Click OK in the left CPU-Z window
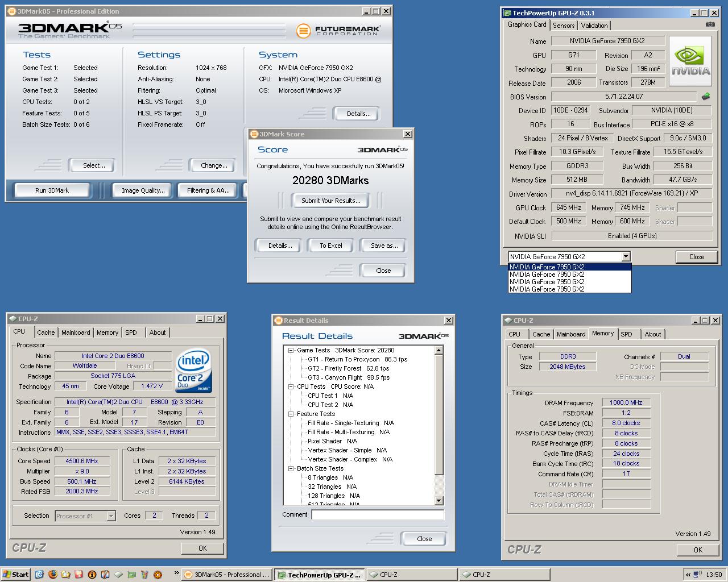Viewport: 728px width, 582px height. click(202, 548)
